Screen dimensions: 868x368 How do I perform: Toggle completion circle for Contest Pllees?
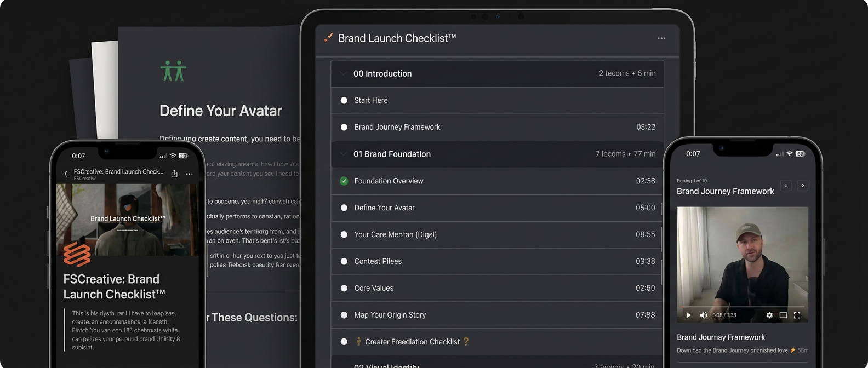(x=344, y=261)
